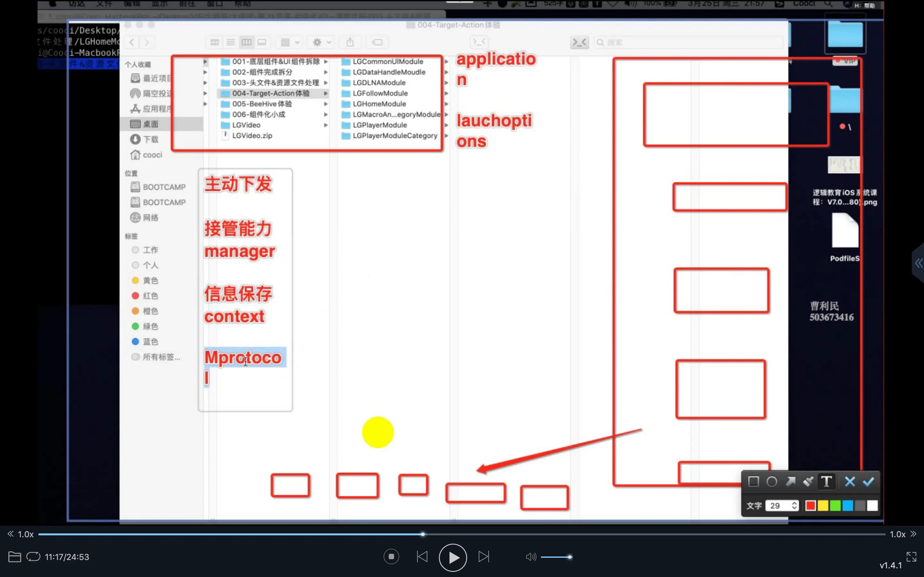Toggle loop playback mode
Viewport: 924px width, 577px height.
pos(33,557)
